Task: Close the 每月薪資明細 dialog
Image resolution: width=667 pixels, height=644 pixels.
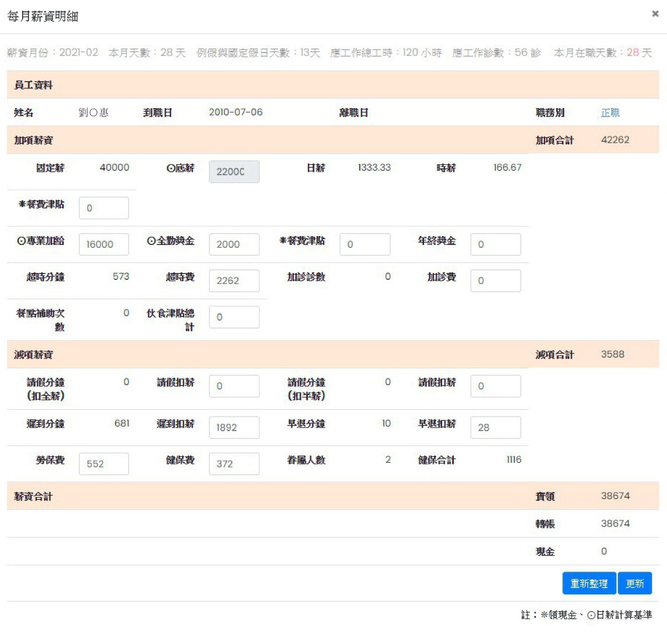Action: [655, 14]
